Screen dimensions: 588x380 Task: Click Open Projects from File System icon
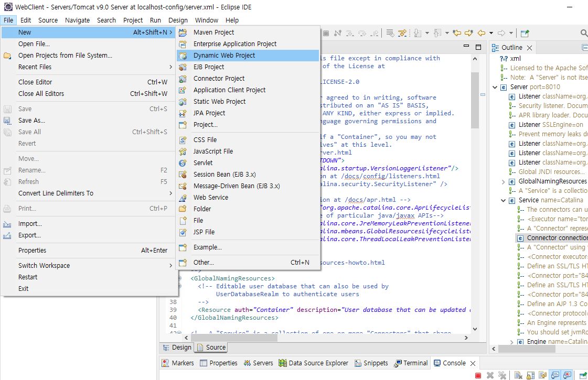7,56
